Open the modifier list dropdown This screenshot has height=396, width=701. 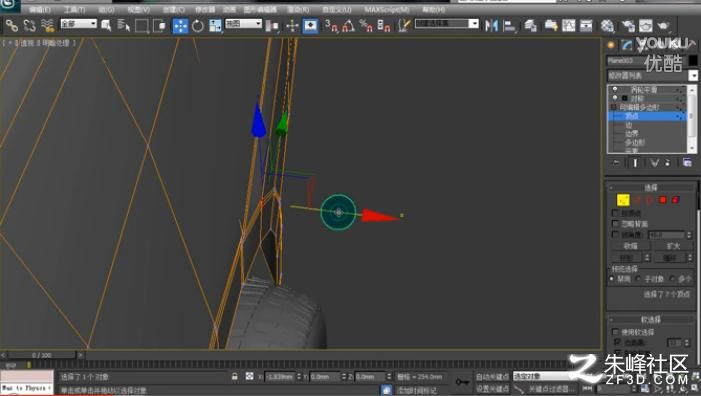coord(652,76)
